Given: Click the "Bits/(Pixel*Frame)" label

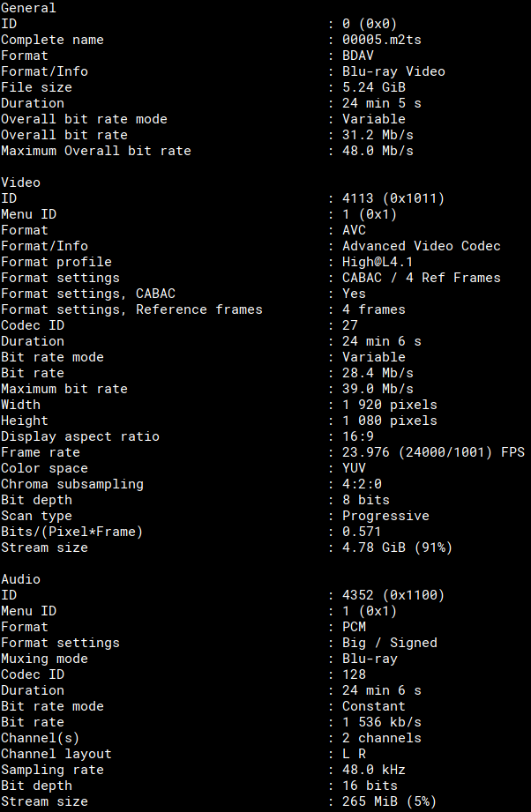Looking at the screenshot, I should coord(71,532).
